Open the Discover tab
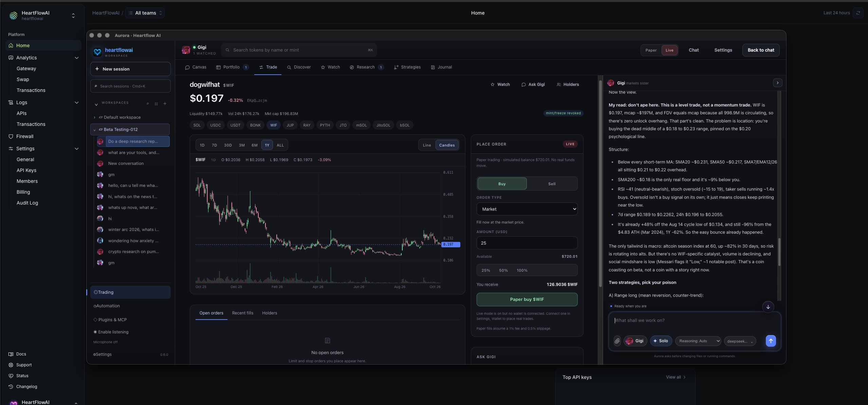Image resolution: width=868 pixels, height=405 pixels. [x=299, y=67]
